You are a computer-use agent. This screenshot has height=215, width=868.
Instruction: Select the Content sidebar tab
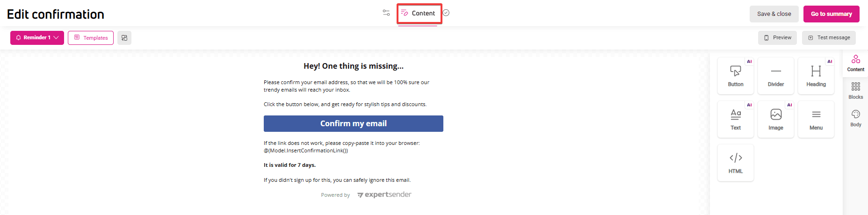pos(855,63)
